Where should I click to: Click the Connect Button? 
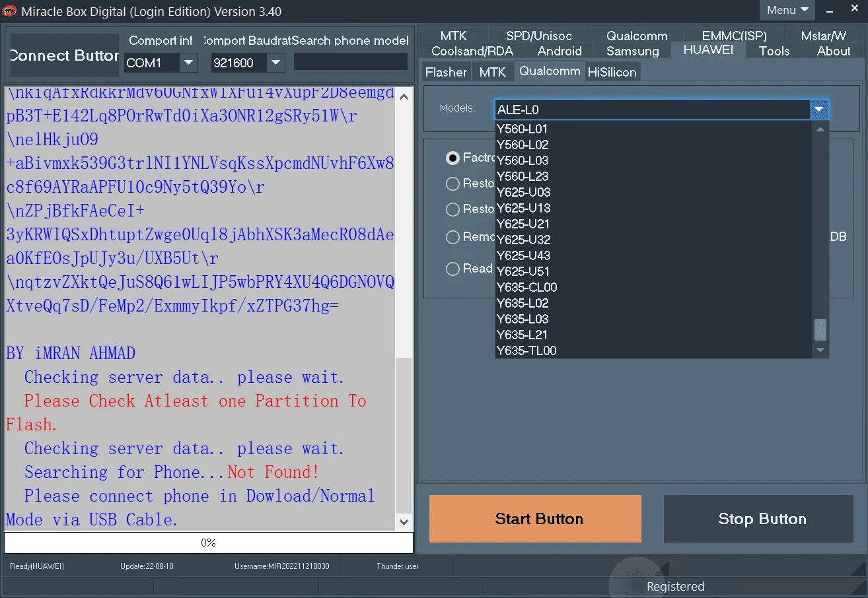click(64, 55)
